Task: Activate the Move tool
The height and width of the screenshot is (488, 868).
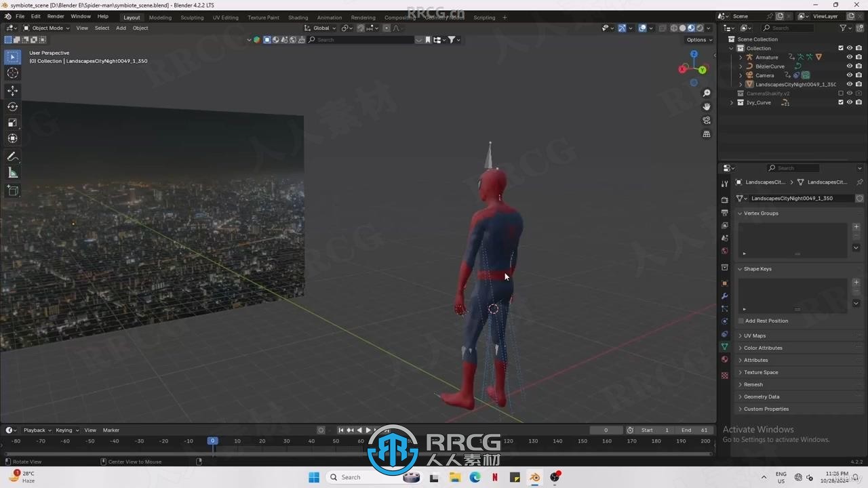Action: pyautogui.click(x=12, y=90)
